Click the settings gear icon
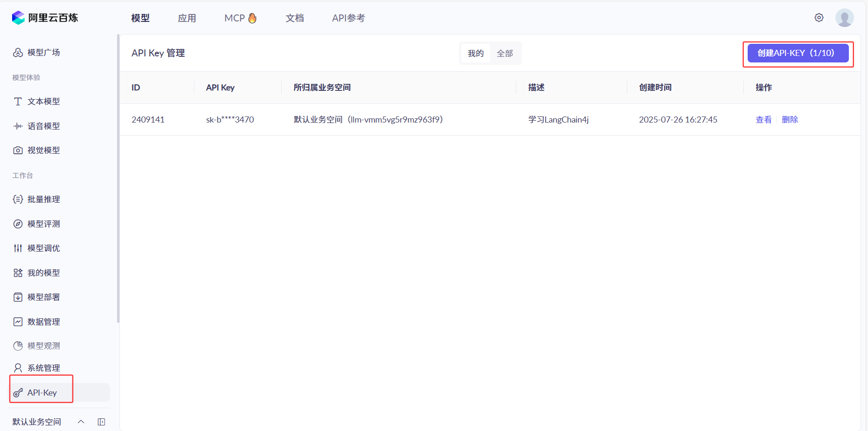868x431 pixels. 819,18
